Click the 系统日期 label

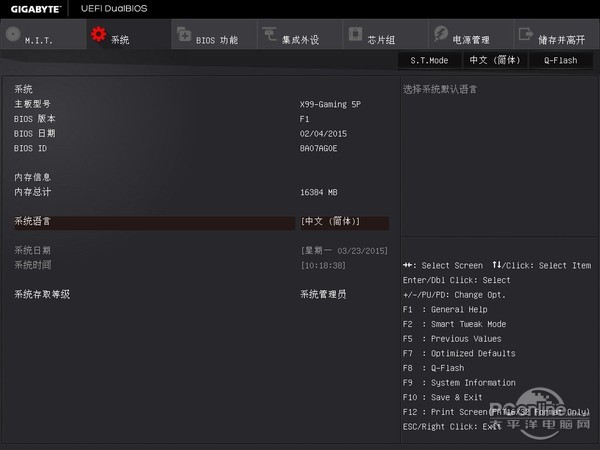[33, 250]
